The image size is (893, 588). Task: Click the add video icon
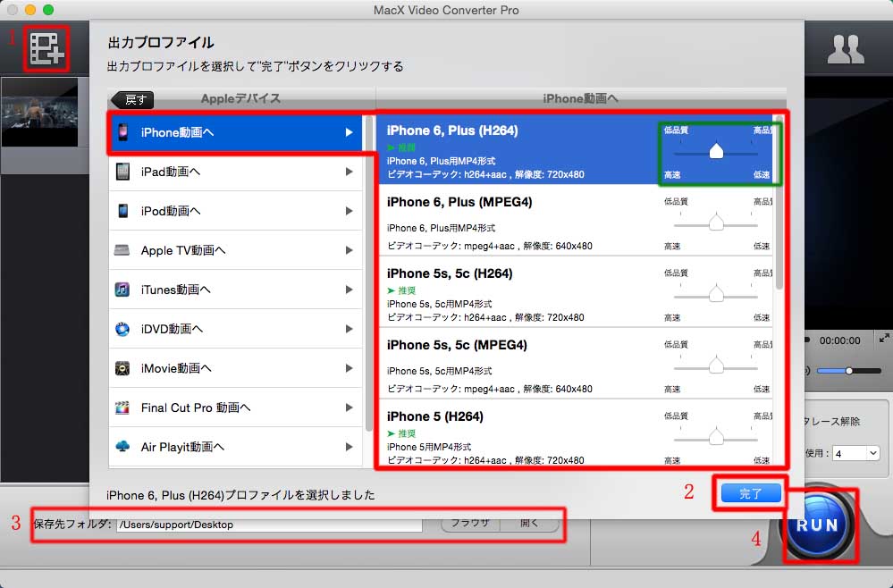pos(46,49)
